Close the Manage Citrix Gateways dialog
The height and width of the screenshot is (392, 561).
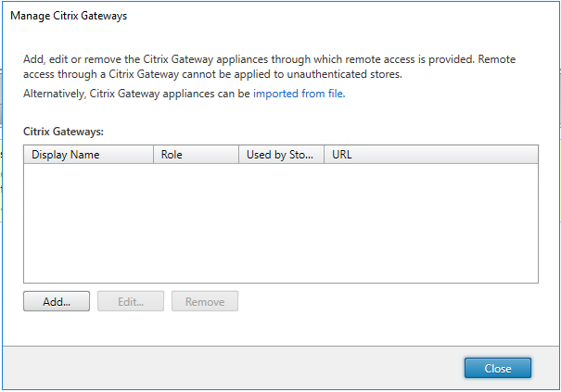(x=497, y=368)
